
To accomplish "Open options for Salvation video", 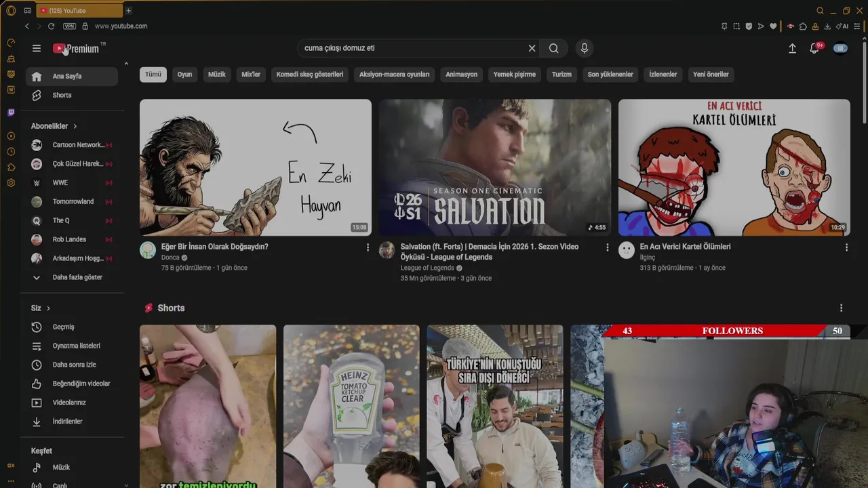I will coord(607,247).
